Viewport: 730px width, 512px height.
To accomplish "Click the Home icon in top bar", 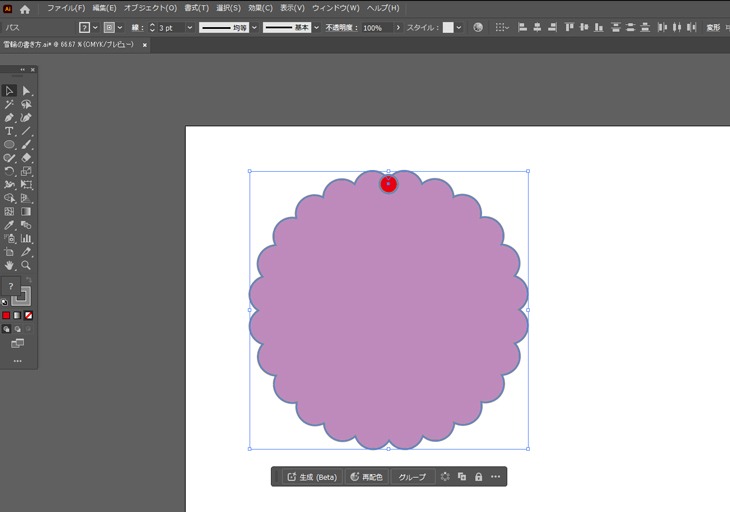I will [25, 8].
